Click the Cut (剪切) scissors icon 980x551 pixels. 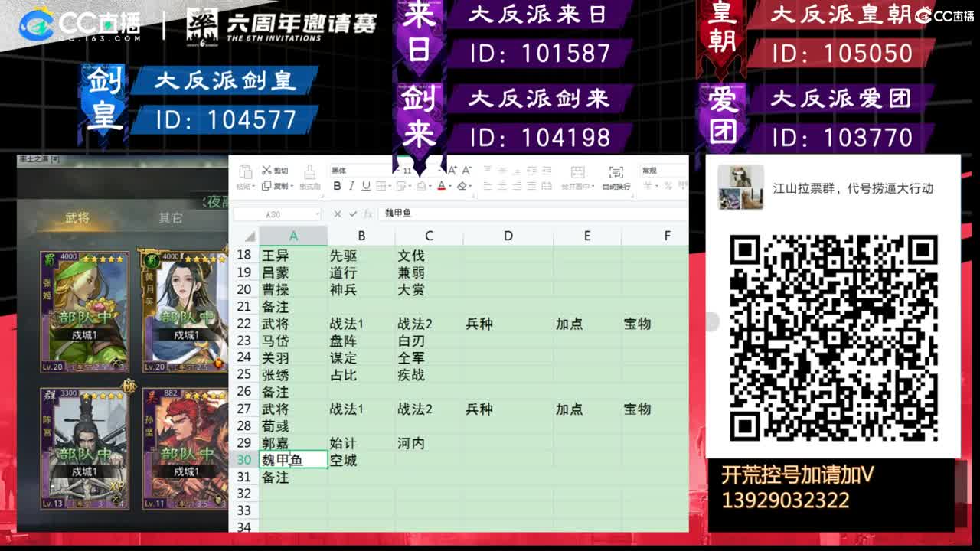coord(266,171)
